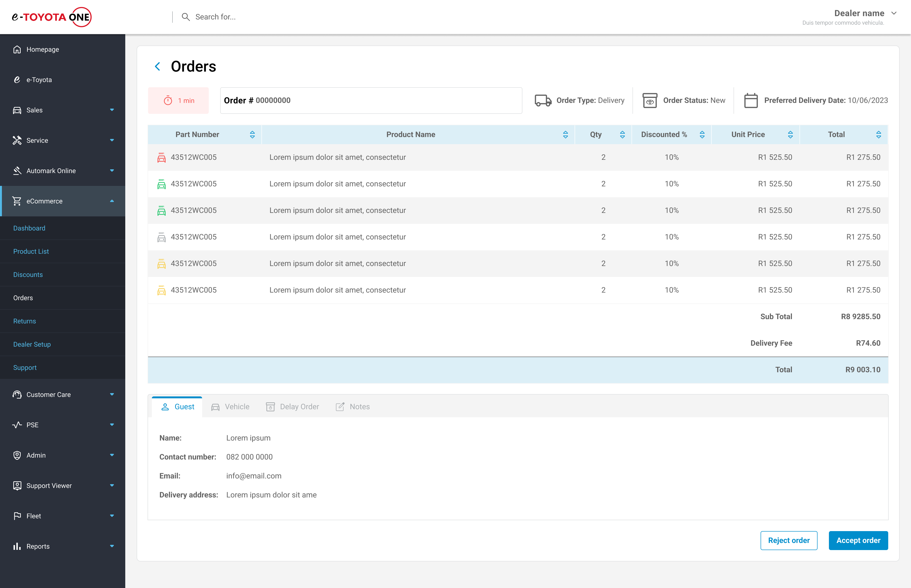Click the red timer icon
Image resolution: width=911 pixels, height=588 pixels.
click(x=168, y=101)
